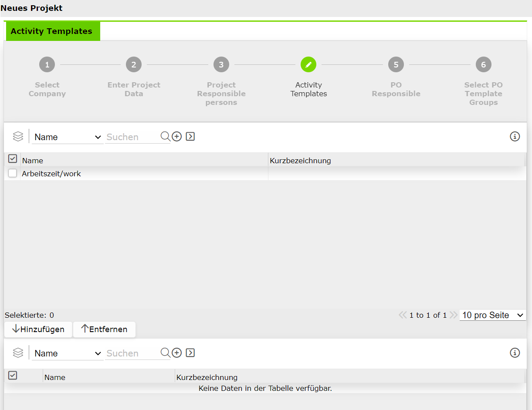
Task: Go to first page double-left arrows
Action: 403,315
